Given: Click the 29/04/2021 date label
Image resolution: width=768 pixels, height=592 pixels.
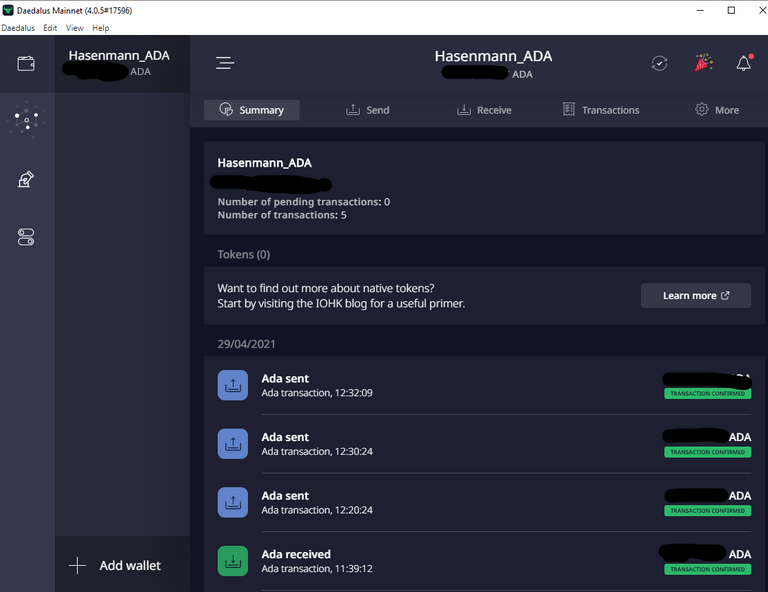Looking at the screenshot, I should pyautogui.click(x=246, y=344).
